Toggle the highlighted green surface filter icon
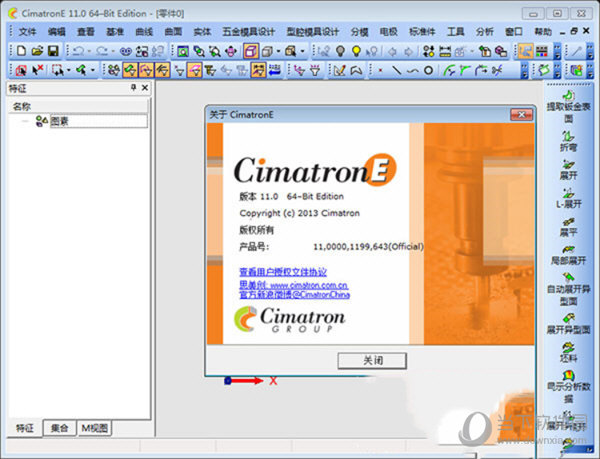 (130, 70)
